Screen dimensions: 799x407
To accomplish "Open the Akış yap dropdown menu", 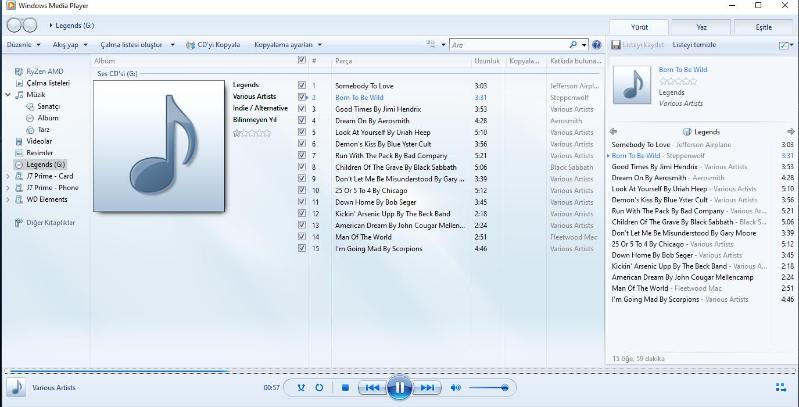I will click(x=70, y=45).
